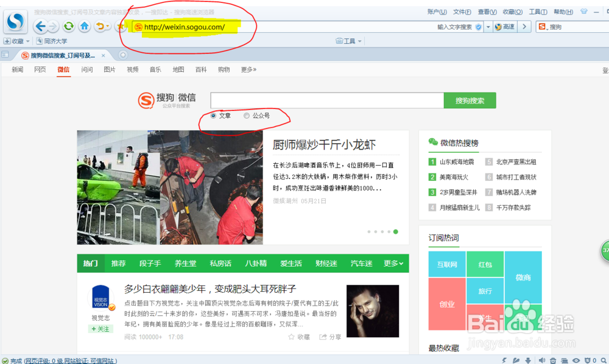Image resolution: width=609 pixels, height=364 pixels.
Task: Select the 文章 radio button
Action: coord(213,116)
